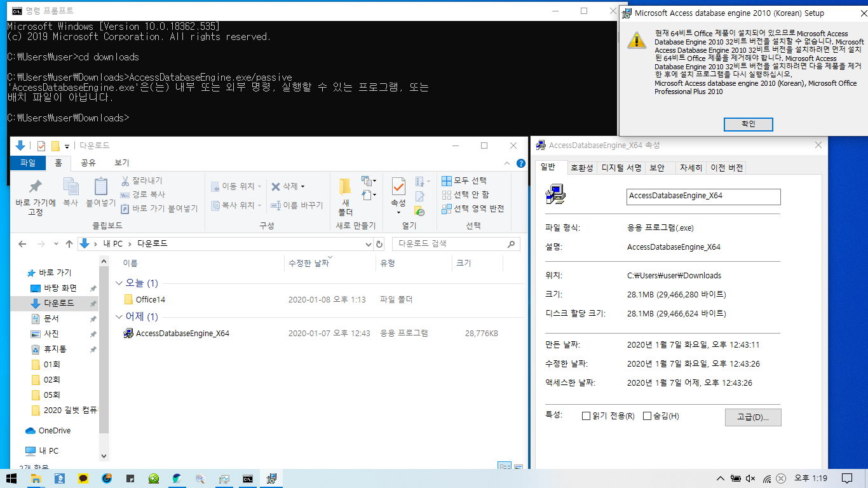Image resolution: width=868 pixels, height=488 pixels.
Task: Refresh the Downloads folder view
Action: pyautogui.click(x=380, y=244)
